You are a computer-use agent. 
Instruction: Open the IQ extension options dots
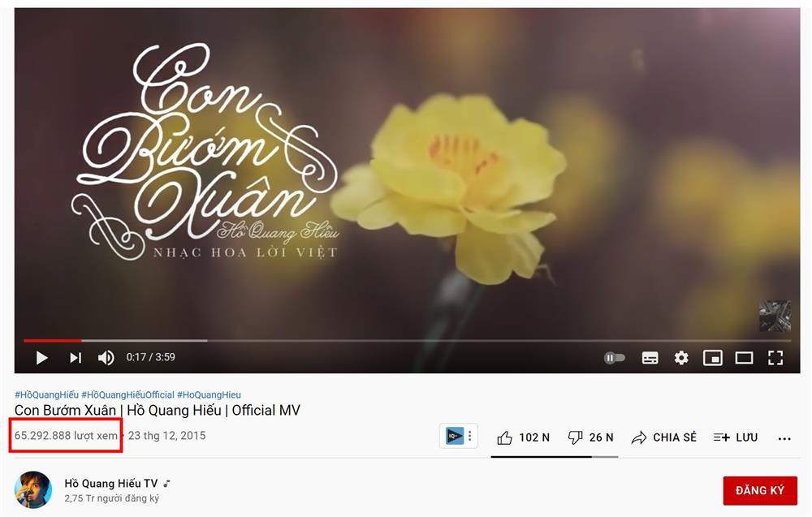(x=469, y=436)
